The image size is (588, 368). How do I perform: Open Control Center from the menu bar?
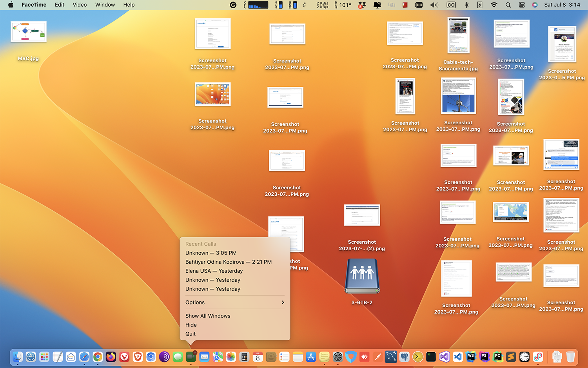521,5
